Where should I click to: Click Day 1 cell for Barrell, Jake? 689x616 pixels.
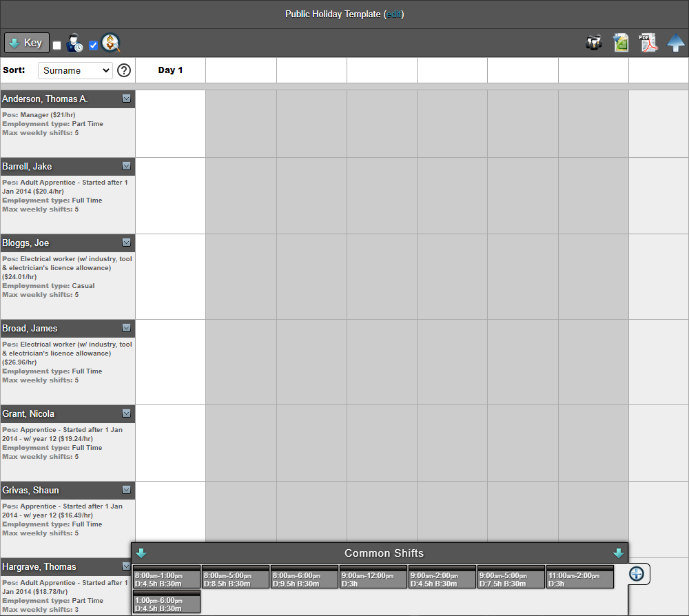point(170,196)
